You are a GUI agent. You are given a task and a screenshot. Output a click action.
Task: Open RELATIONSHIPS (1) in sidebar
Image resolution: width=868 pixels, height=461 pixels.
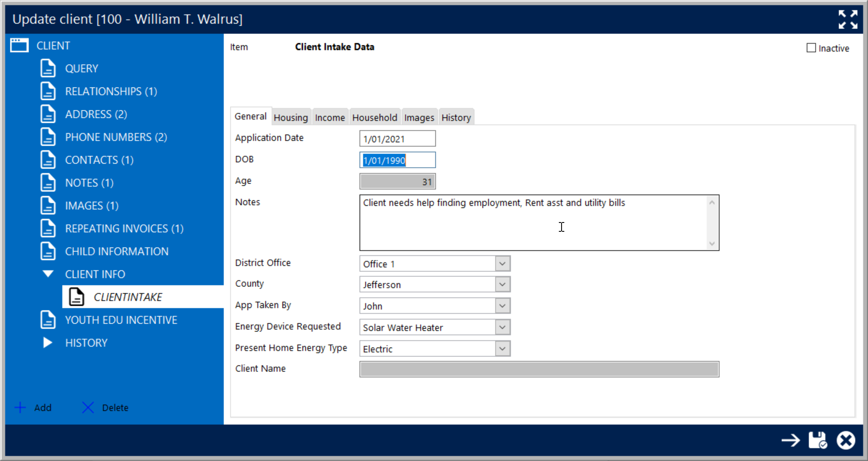pos(111,91)
